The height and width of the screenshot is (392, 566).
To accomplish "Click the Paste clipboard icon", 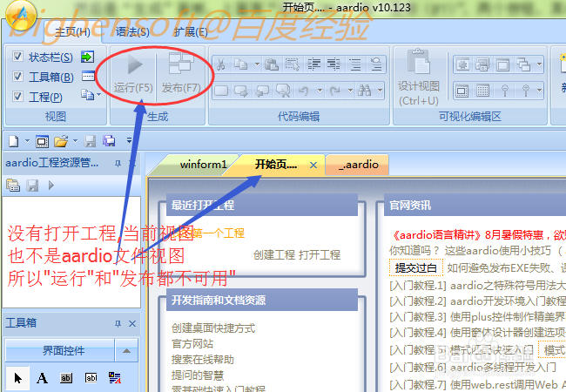I will 272,64.
